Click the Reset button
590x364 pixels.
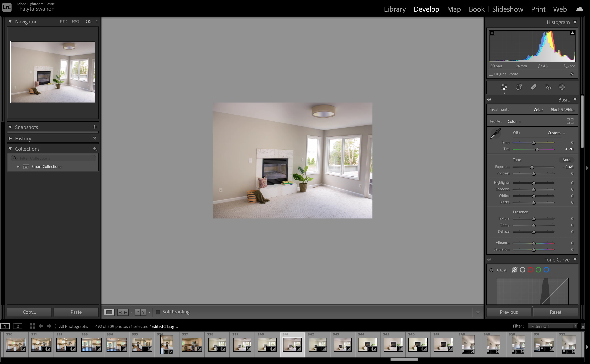click(555, 312)
